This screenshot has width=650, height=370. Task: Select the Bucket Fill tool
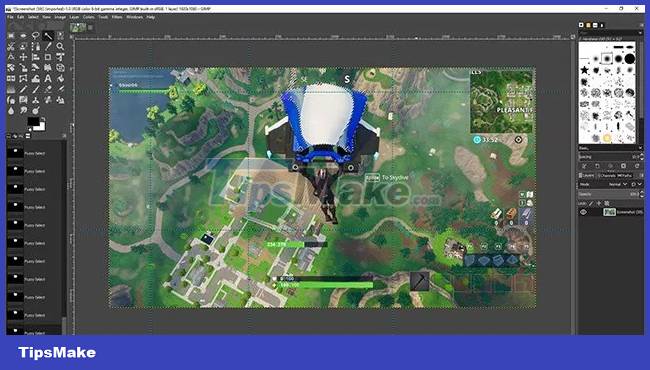click(61, 78)
